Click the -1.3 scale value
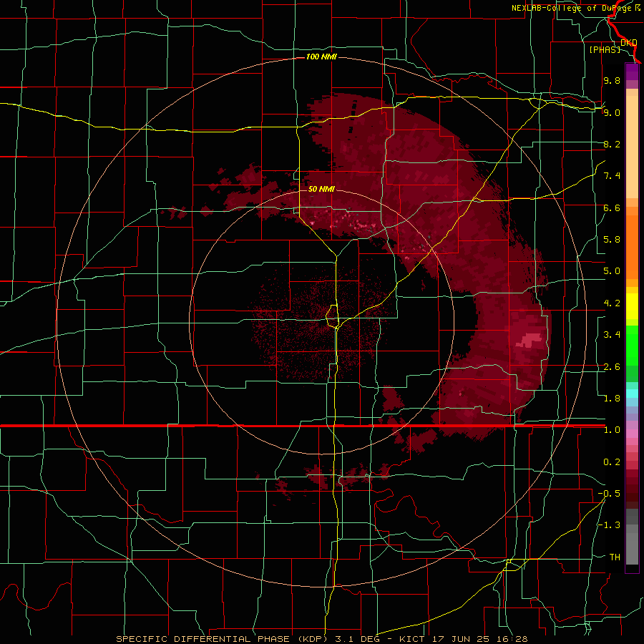Screen dimensions: 644x644 click(609, 525)
